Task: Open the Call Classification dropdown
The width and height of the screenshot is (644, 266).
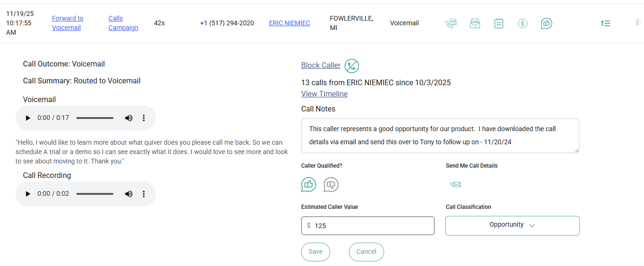Action: (x=512, y=225)
